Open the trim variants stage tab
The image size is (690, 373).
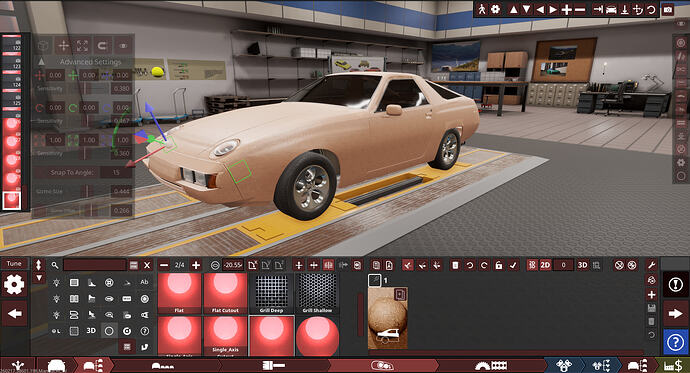coord(93,365)
